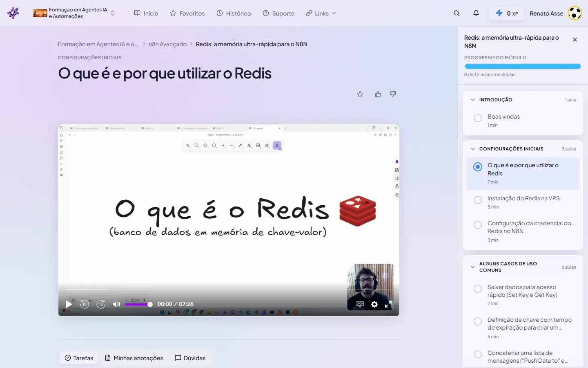Switch to the Dúvidas tab
Image resolution: width=588 pixels, height=368 pixels.
click(x=190, y=358)
